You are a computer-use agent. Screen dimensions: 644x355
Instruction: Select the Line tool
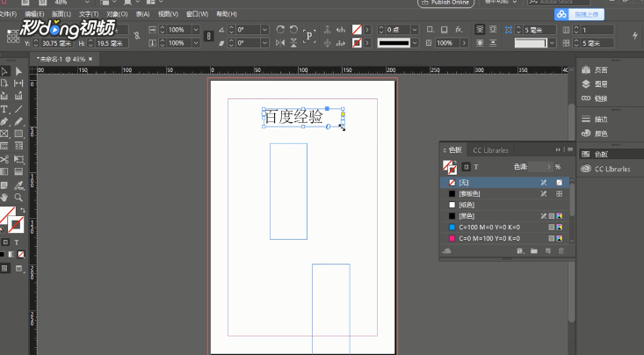19,109
